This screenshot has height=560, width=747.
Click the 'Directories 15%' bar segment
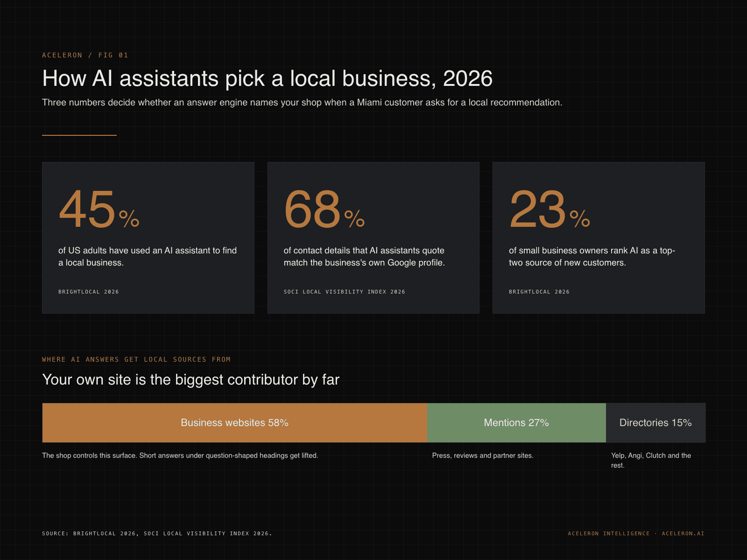(x=655, y=423)
